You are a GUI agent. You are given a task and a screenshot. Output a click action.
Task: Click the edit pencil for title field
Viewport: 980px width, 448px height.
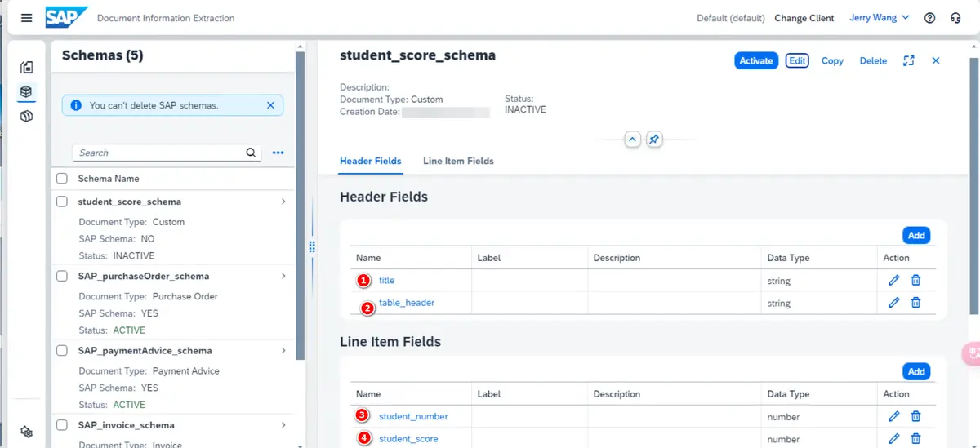[x=893, y=280]
